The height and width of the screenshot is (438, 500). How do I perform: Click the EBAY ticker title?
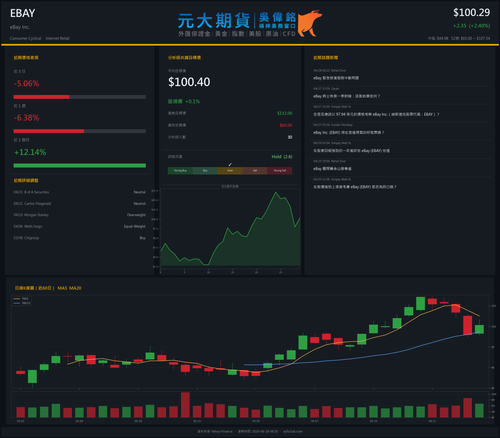(x=23, y=13)
